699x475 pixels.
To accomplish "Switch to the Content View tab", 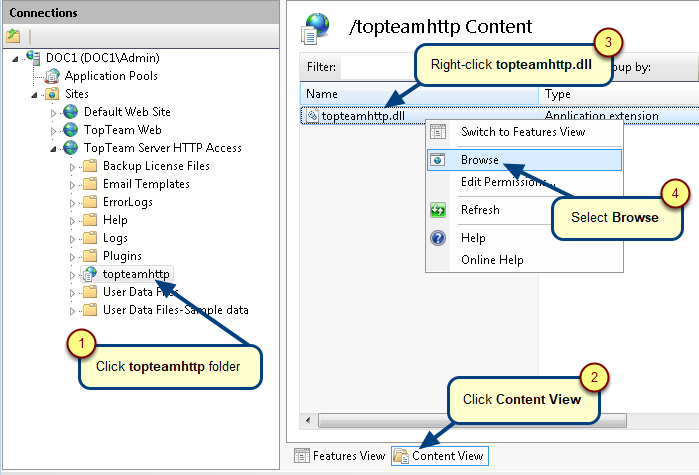I will pos(440,456).
